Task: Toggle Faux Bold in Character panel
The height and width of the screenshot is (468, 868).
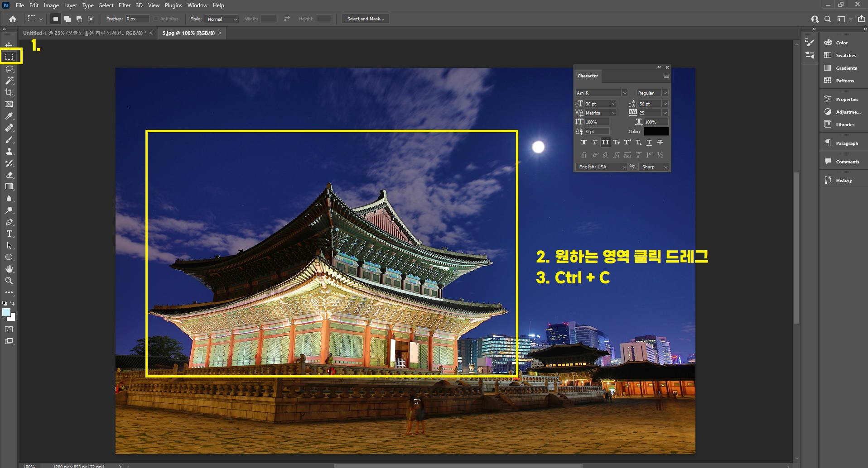Action: pos(584,142)
